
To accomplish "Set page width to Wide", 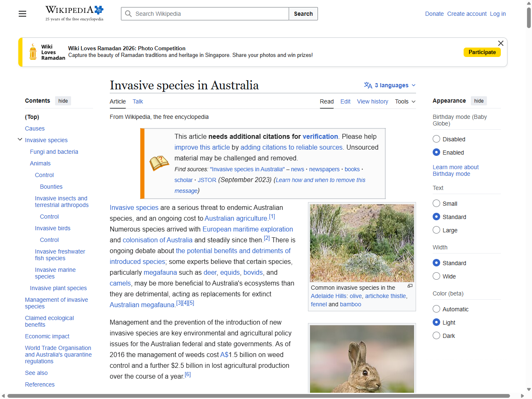I will pyautogui.click(x=436, y=276).
